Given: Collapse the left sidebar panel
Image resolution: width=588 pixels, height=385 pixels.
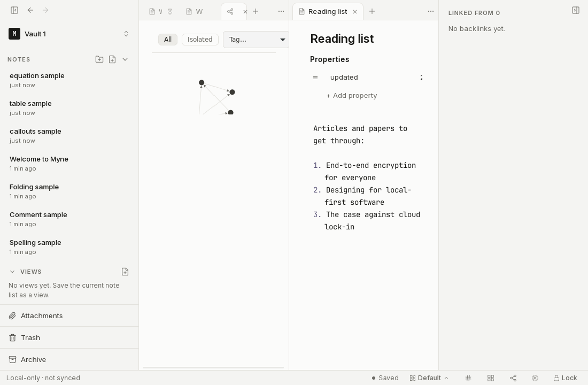Looking at the screenshot, I should 14,10.
